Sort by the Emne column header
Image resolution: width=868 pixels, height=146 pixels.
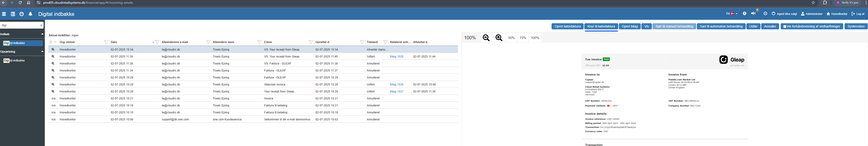[268, 42]
